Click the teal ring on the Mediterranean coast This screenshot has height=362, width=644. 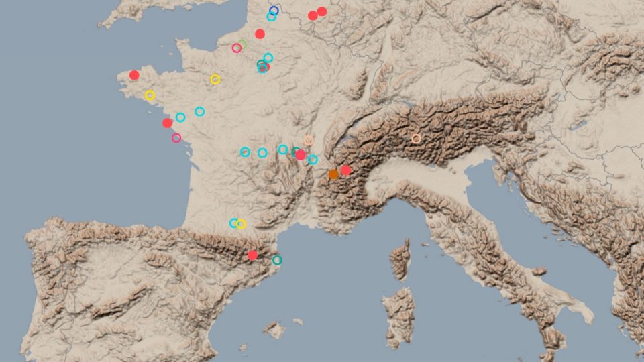[277, 260]
